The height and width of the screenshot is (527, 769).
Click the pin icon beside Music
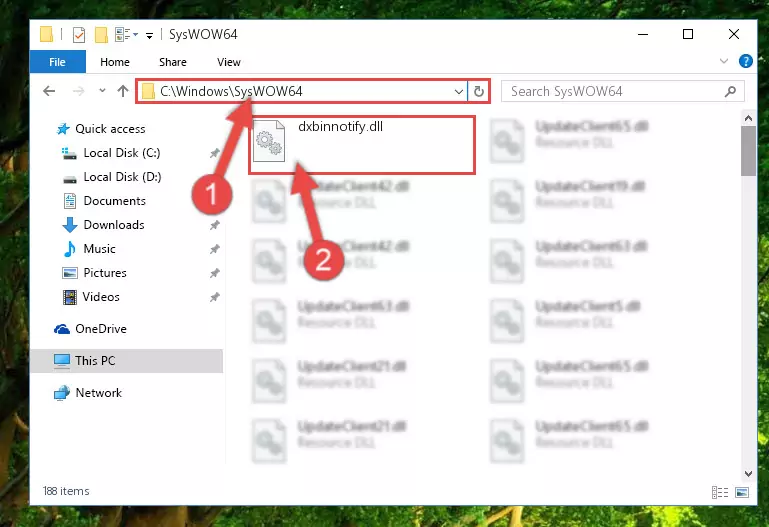[214, 249]
